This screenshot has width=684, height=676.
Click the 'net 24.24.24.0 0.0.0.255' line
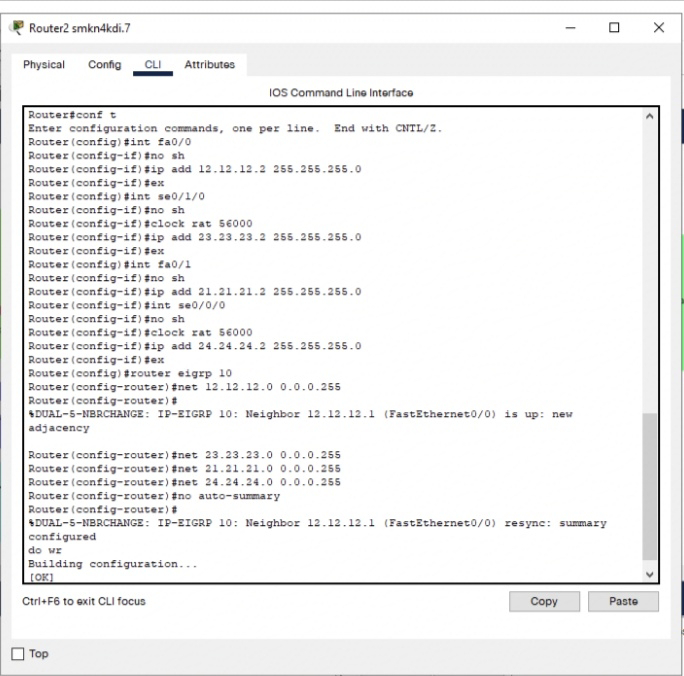pyautogui.click(x=185, y=482)
